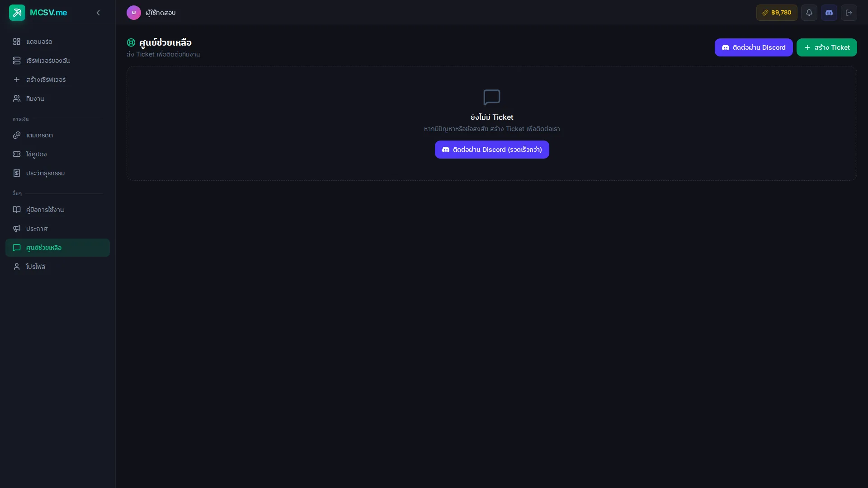
Task: Select ใช้คูปอง coupon menu item
Action: 36,154
